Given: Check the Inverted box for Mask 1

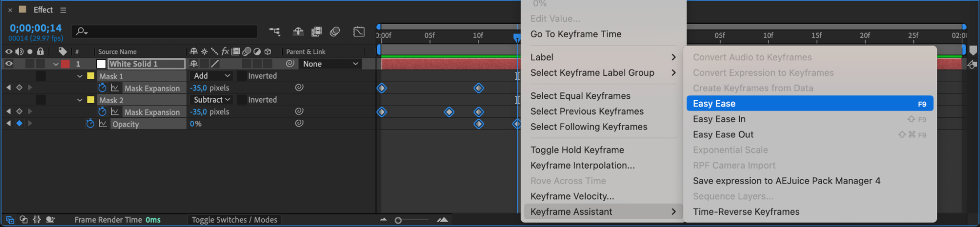Looking at the screenshot, I should click(242, 76).
